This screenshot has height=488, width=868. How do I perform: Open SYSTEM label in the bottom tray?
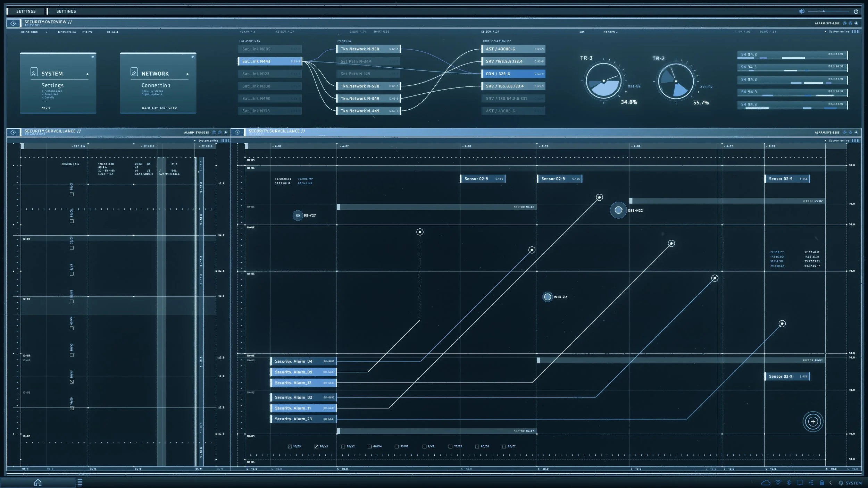pyautogui.click(x=853, y=483)
